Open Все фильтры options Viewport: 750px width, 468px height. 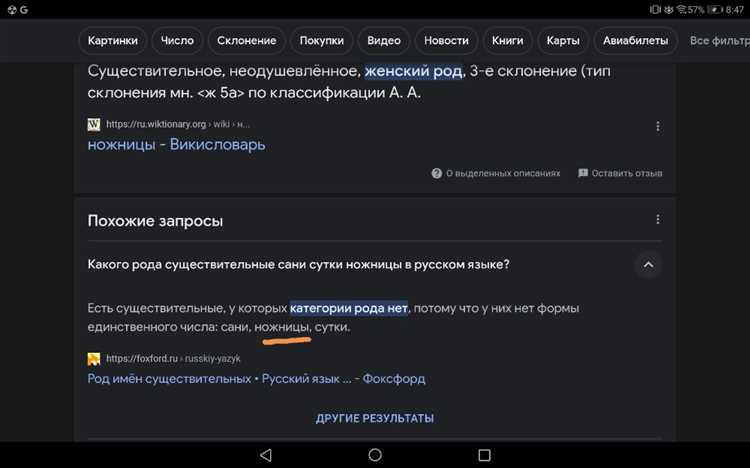coord(719,41)
